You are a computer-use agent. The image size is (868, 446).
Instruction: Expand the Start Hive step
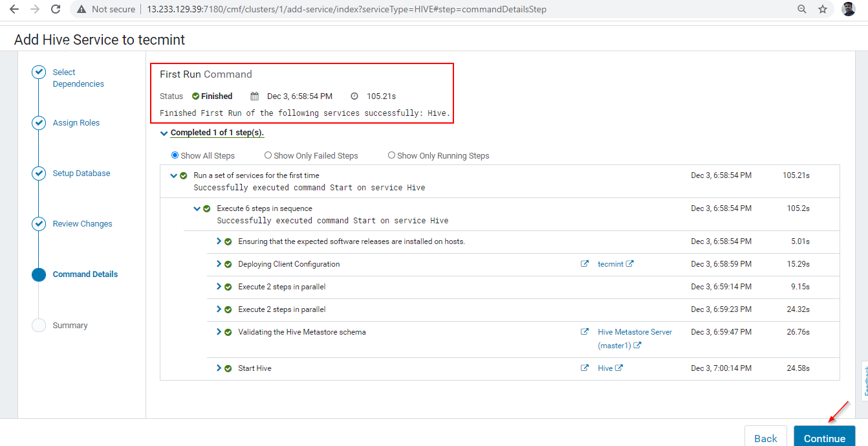pos(219,368)
